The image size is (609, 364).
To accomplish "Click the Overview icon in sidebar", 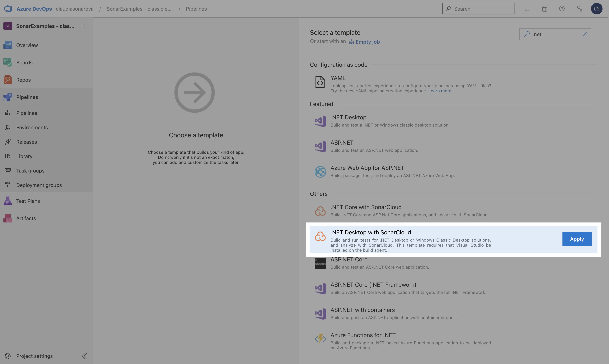I will pyautogui.click(x=8, y=45).
